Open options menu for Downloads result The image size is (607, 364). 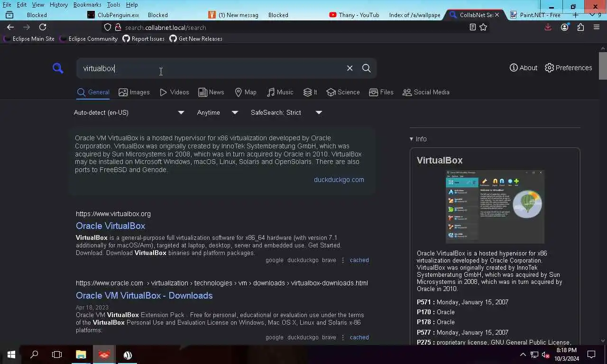coord(342,337)
